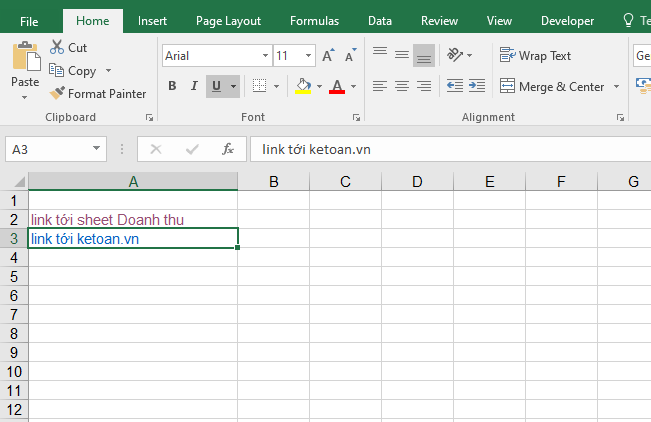
Task: Open the File tab
Action: point(29,22)
